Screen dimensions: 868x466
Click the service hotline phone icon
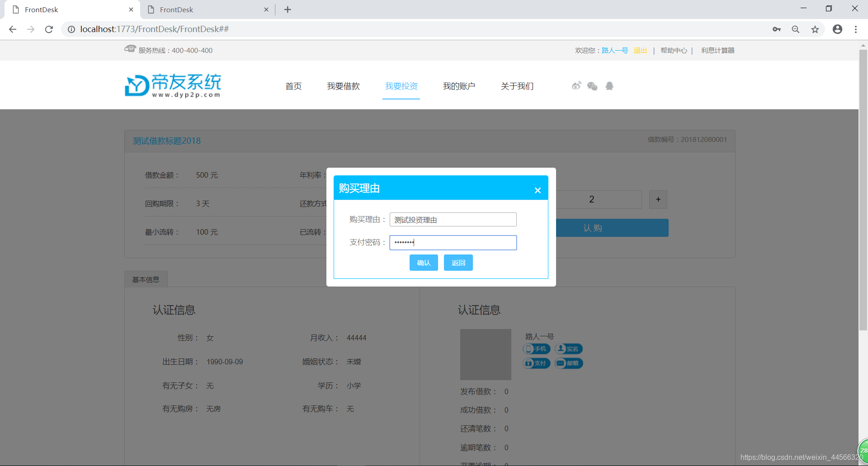click(130, 49)
